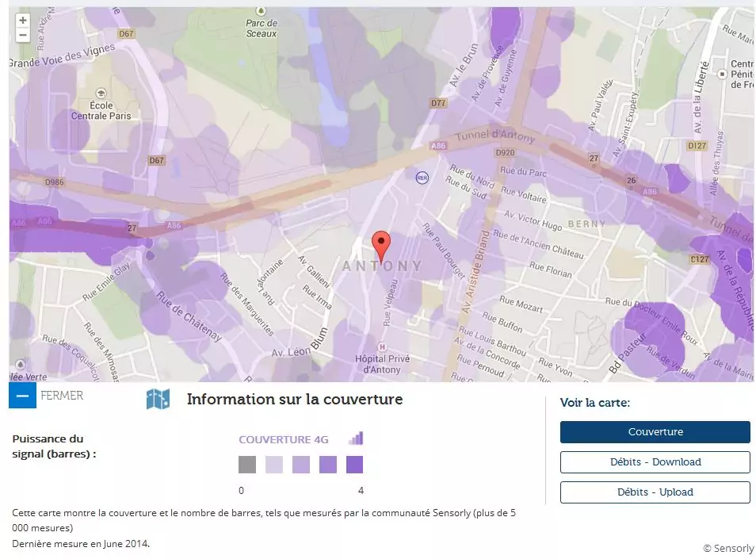Collapse the panel with the blue minus button
756x559 pixels.
(22, 395)
